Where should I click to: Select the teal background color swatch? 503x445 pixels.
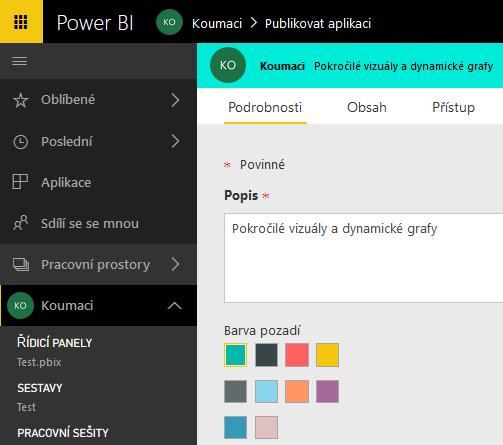tap(235, 355)
